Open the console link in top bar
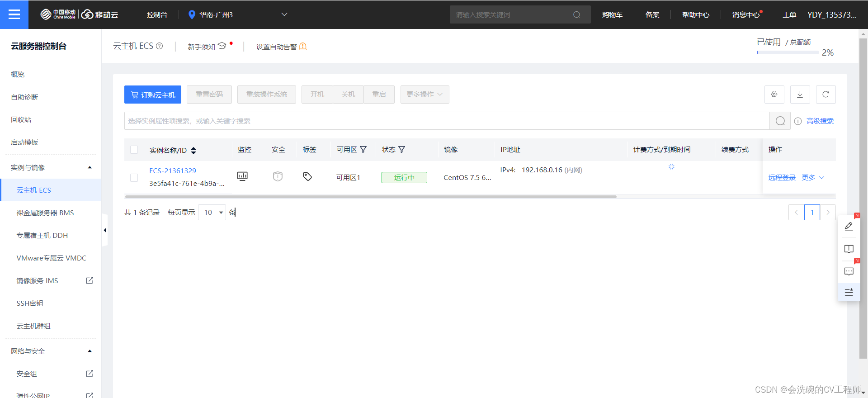 [x=157, y=15]
